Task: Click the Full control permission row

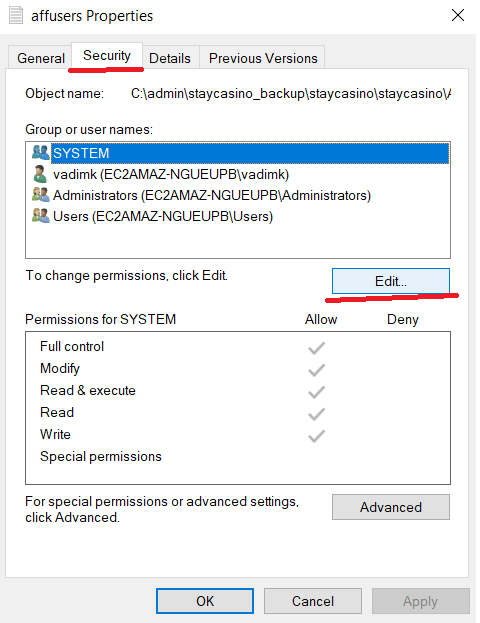Action: (238, 346)
